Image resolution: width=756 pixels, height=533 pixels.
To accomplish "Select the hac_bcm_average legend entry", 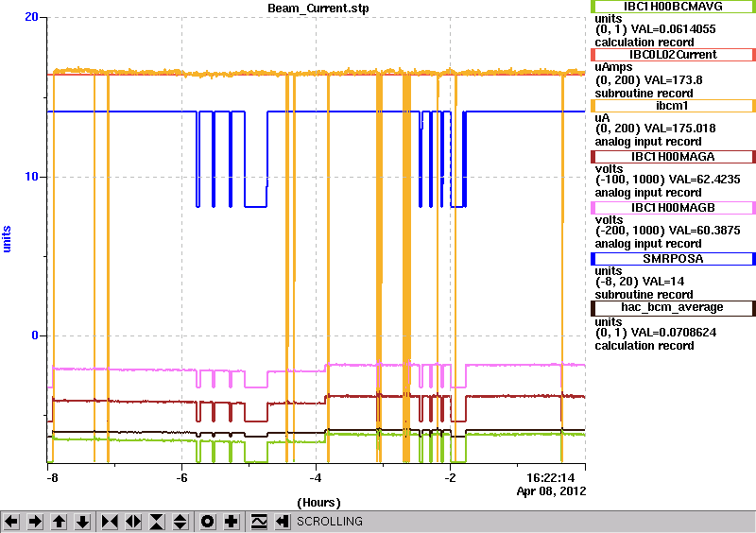I will tap(673, 307).
